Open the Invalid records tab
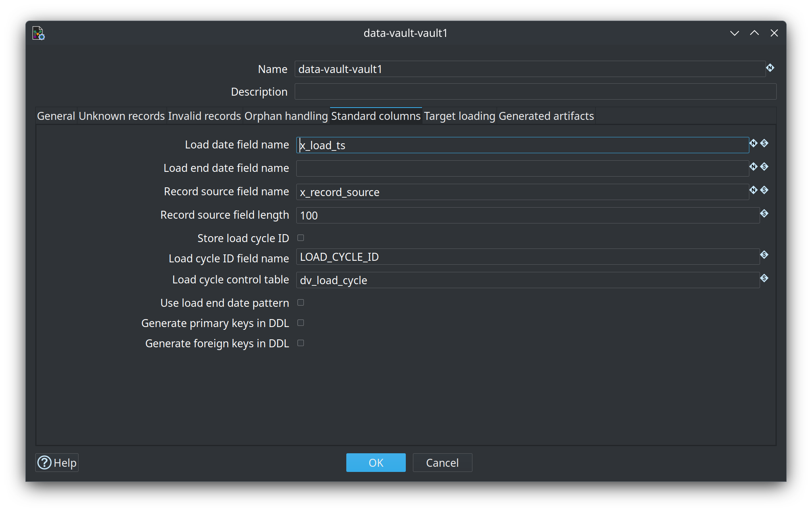This screenshot has height=512, width=812. [204, 116]
